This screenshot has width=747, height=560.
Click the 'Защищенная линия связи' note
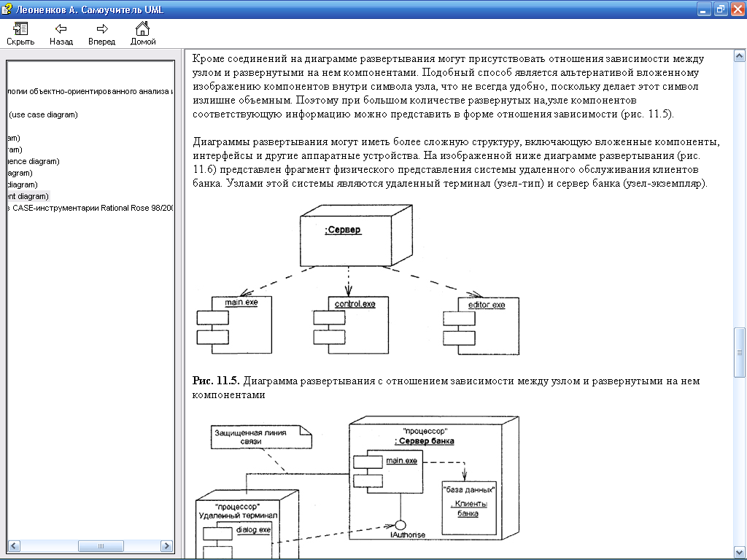(261, 437)
